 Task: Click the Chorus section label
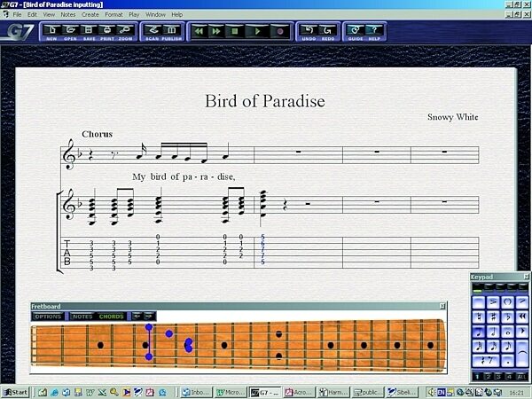point(97,134)
